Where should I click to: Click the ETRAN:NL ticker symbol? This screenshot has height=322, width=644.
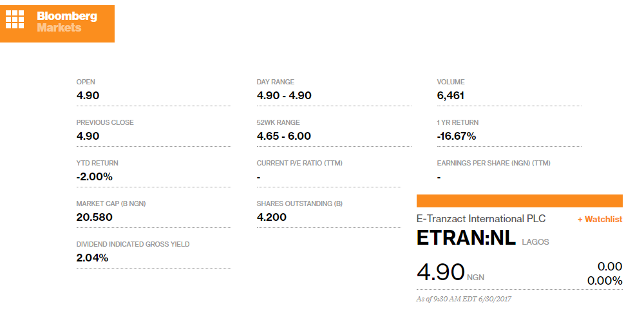(x=466, y=238)
